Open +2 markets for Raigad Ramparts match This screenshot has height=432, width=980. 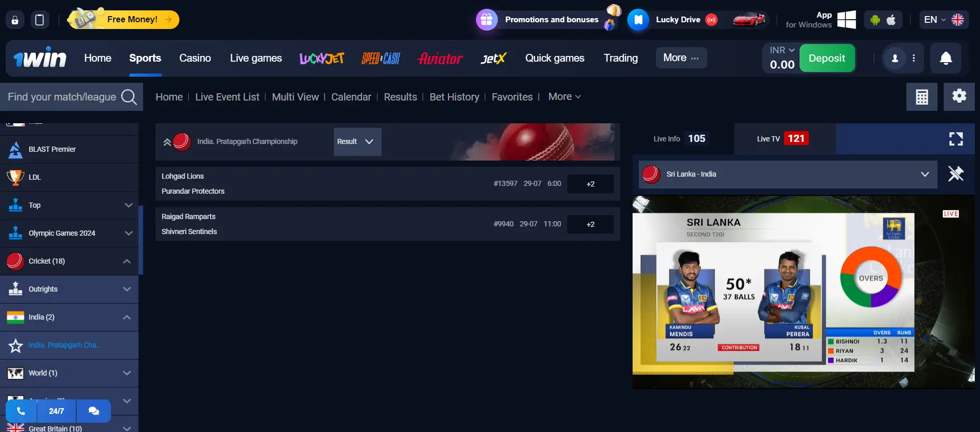(591, 224)
